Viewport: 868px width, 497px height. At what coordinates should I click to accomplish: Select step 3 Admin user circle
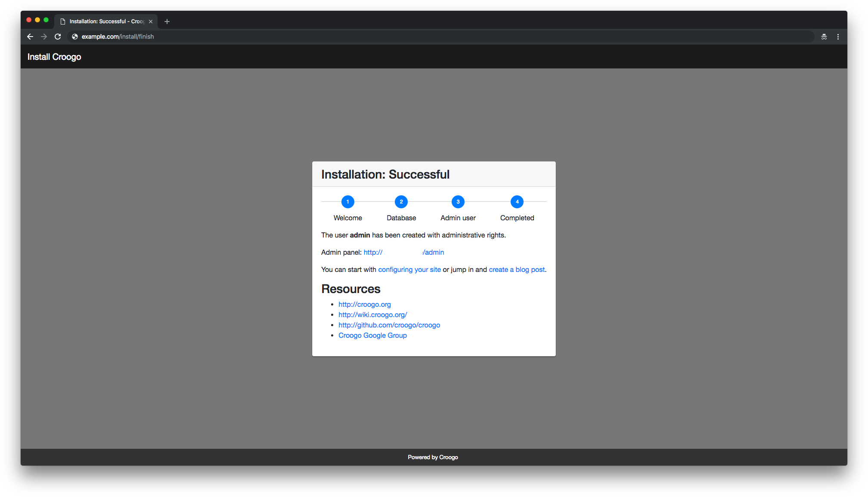(x=458, y=202)
